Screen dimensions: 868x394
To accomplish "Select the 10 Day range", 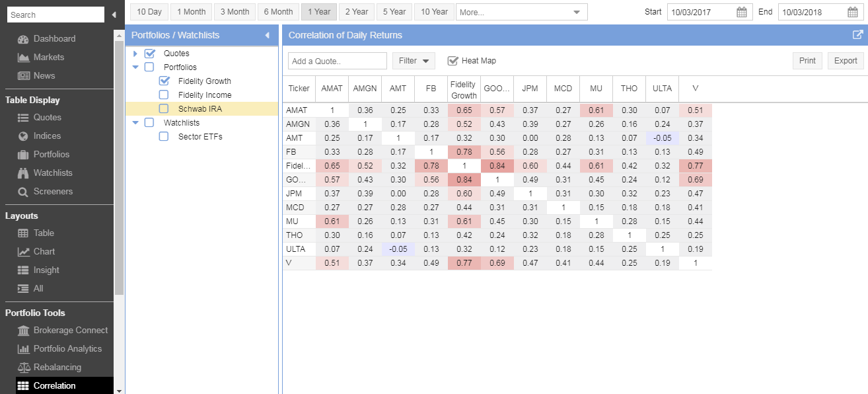I will [x=149, y=12].
